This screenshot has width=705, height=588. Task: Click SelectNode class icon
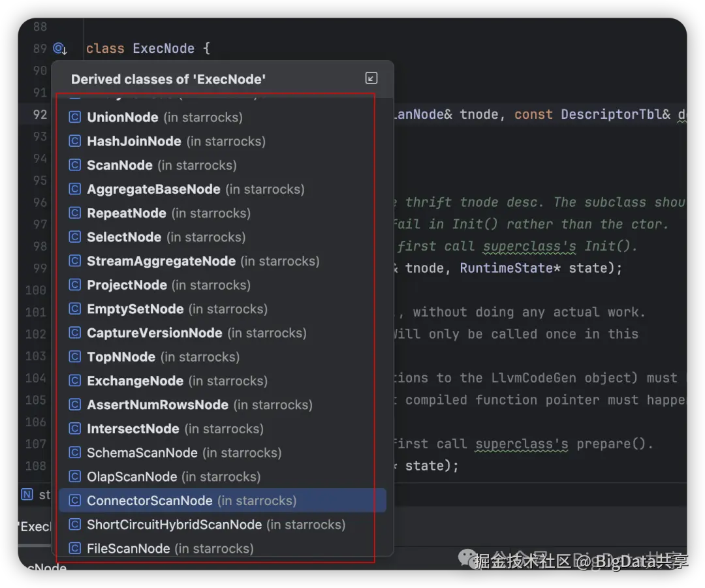74,237
